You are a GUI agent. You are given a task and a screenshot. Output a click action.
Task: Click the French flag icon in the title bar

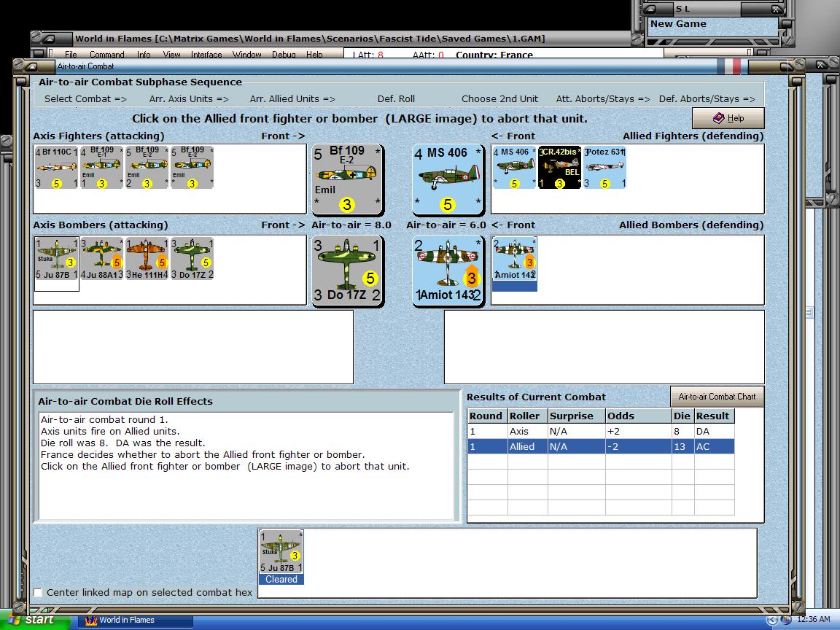(x=728, y=66)
